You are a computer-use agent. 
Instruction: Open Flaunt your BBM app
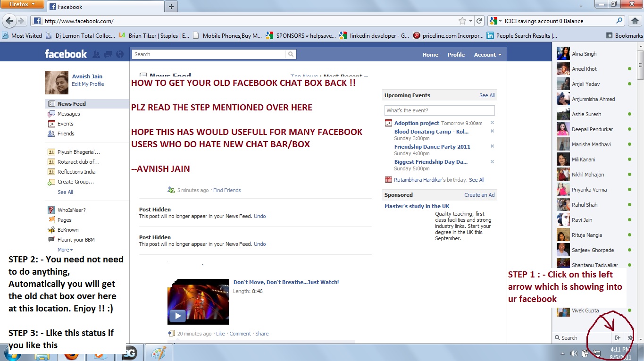pos(76,240)
